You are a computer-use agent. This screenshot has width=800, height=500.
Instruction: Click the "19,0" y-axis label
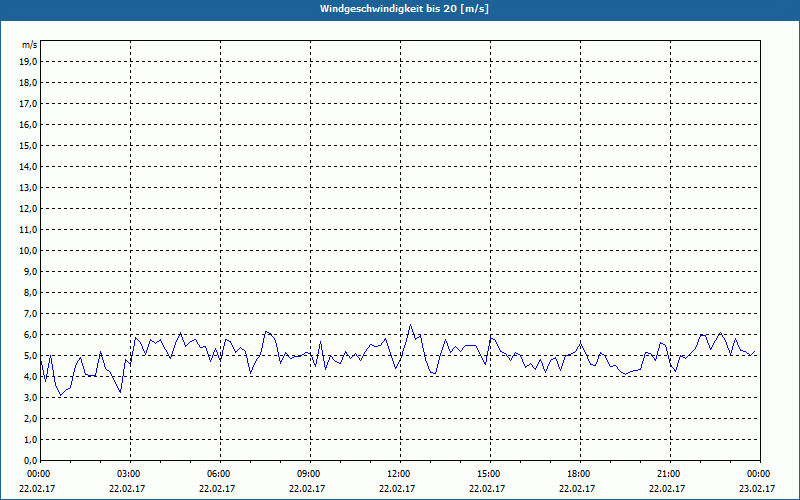click(x=28, y=62)
